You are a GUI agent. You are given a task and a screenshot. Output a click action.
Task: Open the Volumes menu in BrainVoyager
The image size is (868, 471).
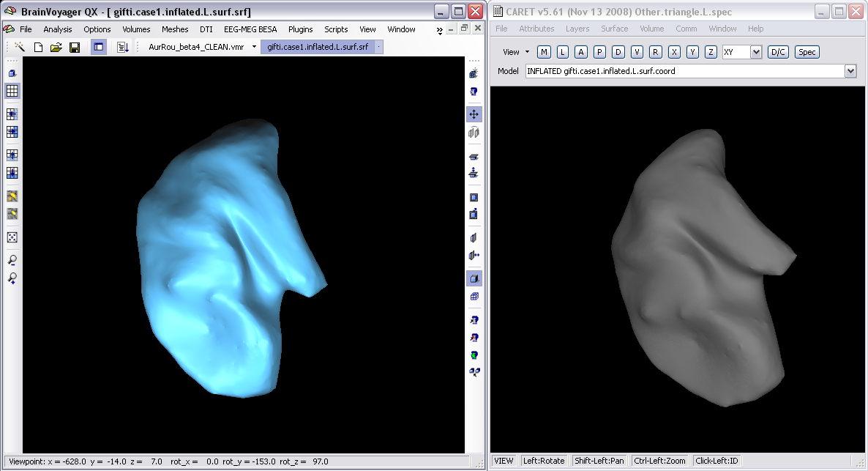pyautogui.click(x=136, y=29)
